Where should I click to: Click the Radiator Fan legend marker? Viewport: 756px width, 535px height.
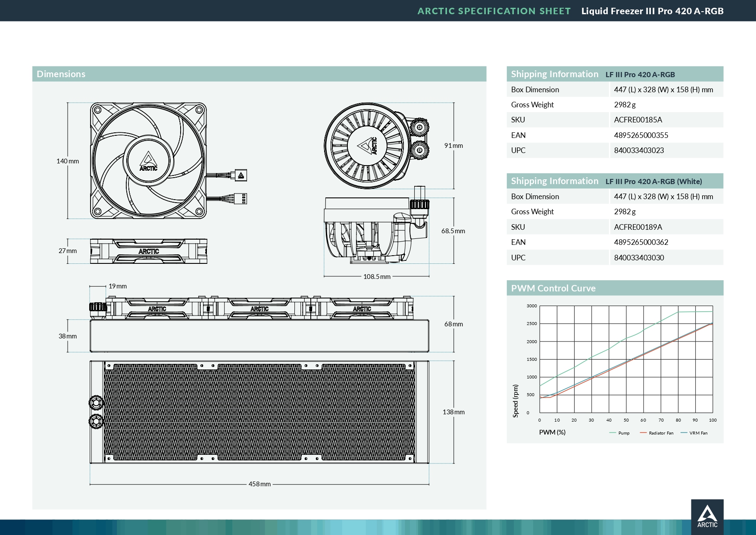(643, 433)
